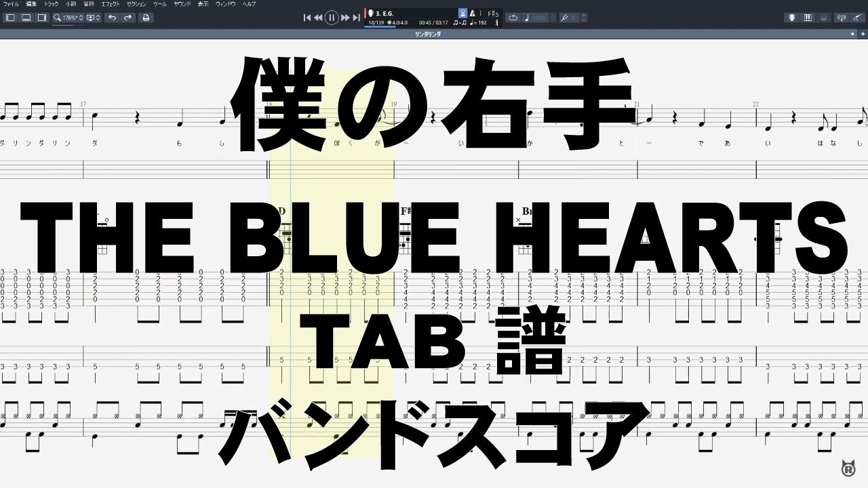868x488 pixels.
Task: Expand the display mode arrows
Action: point(98,18)
